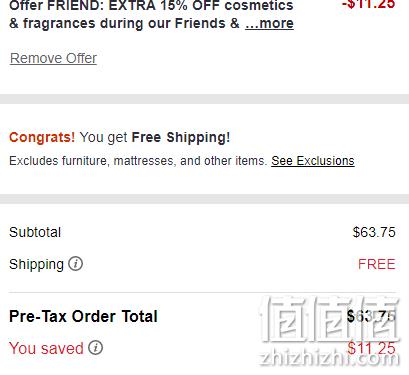Select the $11.25 saved amount

click(371, 348)
